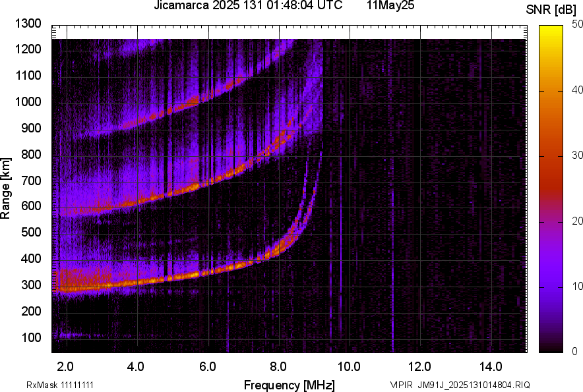The width and height of the screenshot is (583, 392).
Task: Click the range tick label '1100'
Action: click(x=28, y=75)
